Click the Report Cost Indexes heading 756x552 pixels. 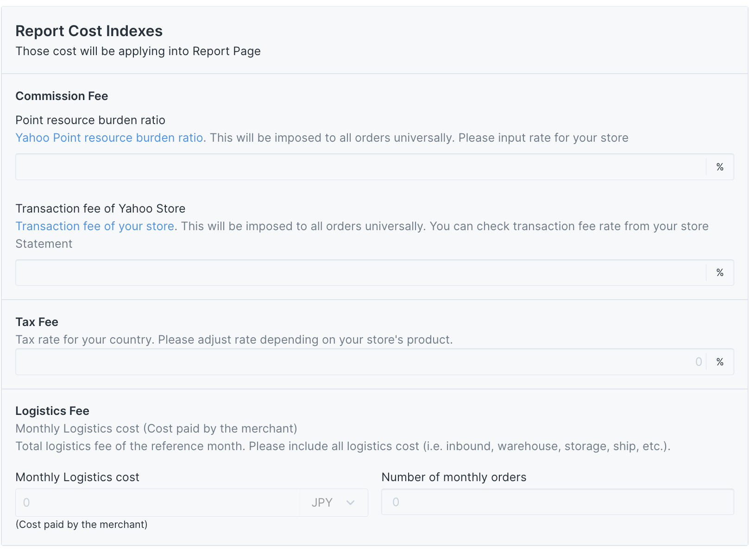click(89, 31)
